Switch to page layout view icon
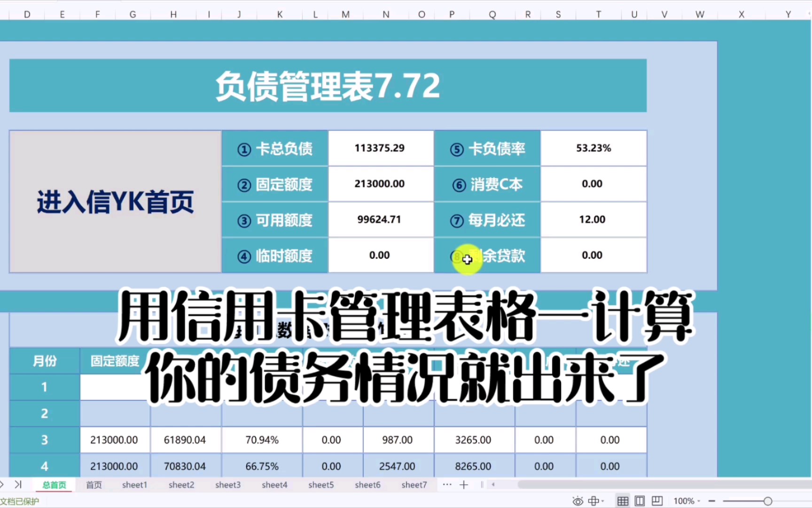Image resolution: width=812 pixels, height=508 pixels. point(640,501)
